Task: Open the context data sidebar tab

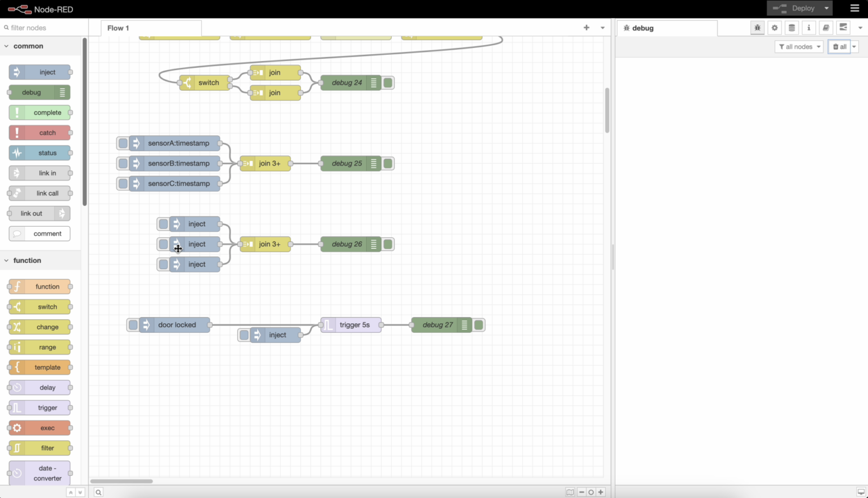Action: pyautogui.click(x=792, y=28)
